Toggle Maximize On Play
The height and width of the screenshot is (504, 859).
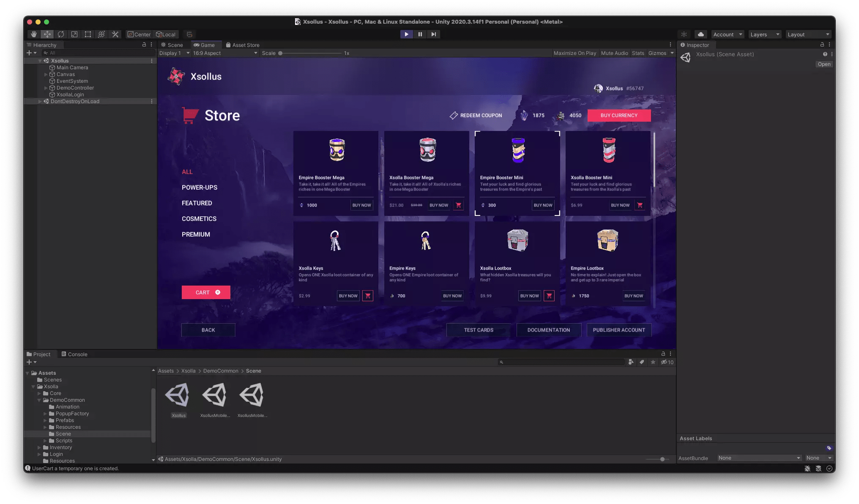point(574,53)
